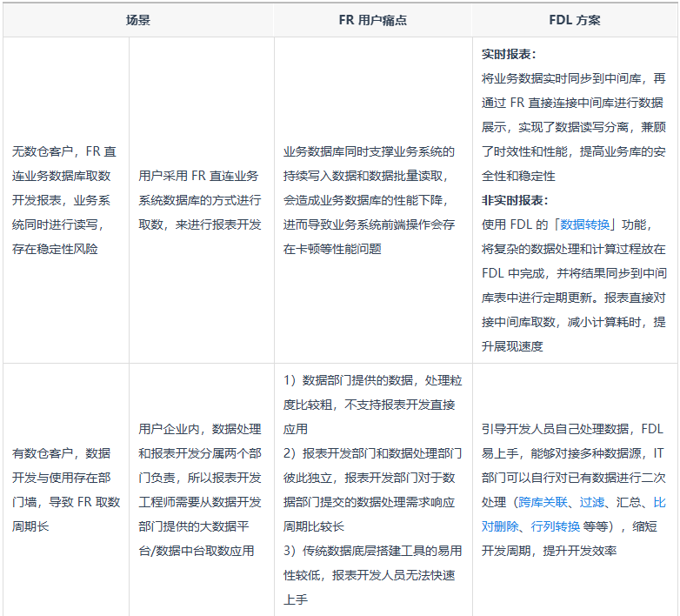Open the 过滤 link
Image resolution: width=680 pixels, height=616 pixels.
[592, 502]
